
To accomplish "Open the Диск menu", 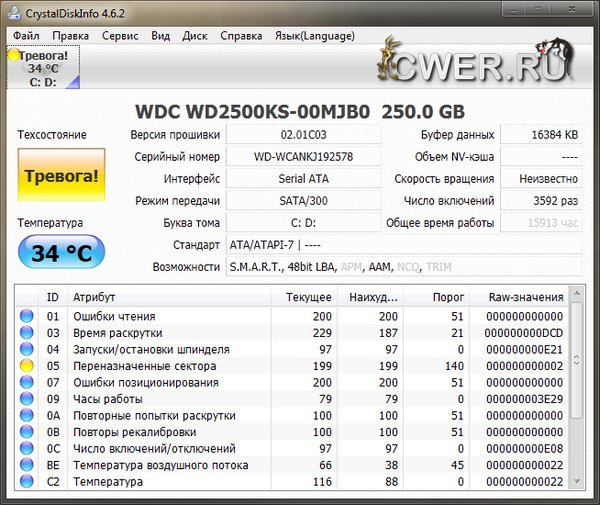I will coord(195,35).
